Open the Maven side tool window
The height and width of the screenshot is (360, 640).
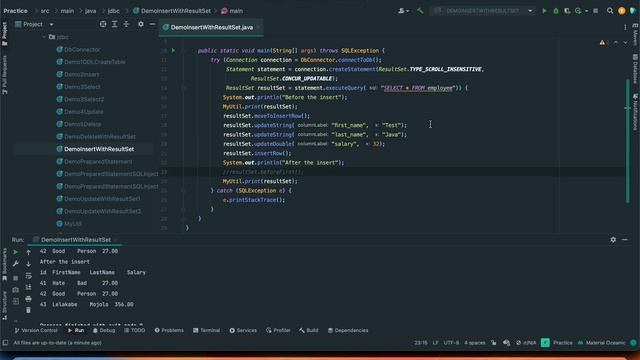tap(635, 34)
